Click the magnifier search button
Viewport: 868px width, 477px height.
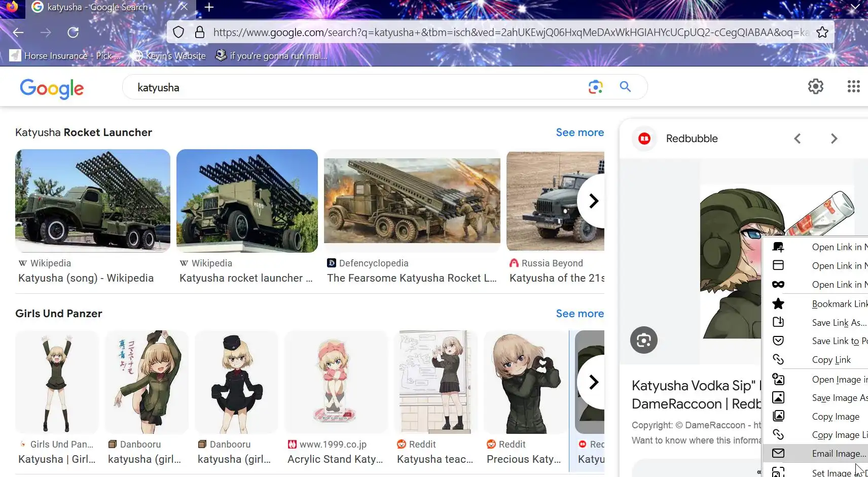point(625,87)
